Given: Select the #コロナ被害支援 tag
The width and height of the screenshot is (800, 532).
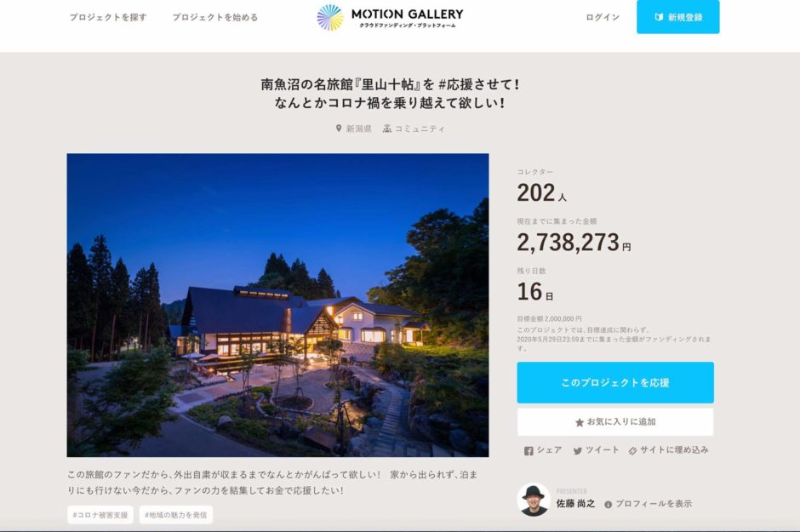Looking at the screenshot, I should 100,515.
